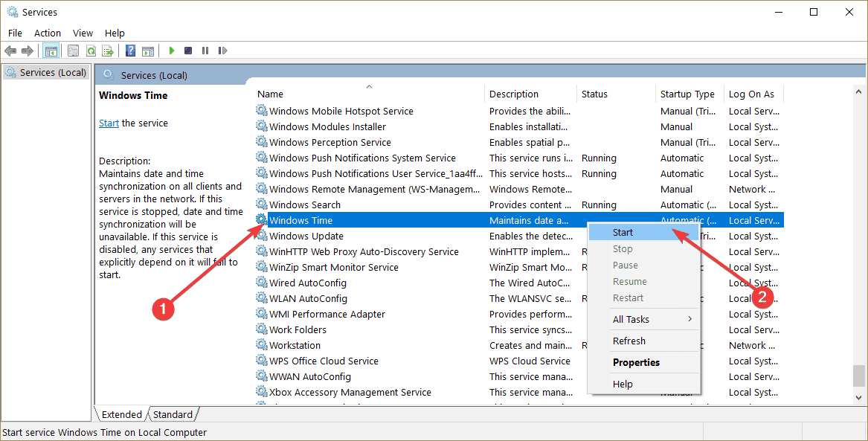Image resolution: width=868 pixels, height=441 pixels.
Task: Click gear icon of WPS Office Cloud Service
Action: [262, 360]
